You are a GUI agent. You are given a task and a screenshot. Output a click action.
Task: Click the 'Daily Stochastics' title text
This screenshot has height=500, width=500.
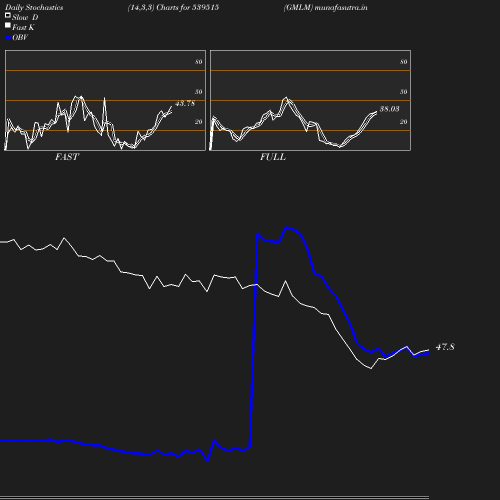tap(34, 8)
